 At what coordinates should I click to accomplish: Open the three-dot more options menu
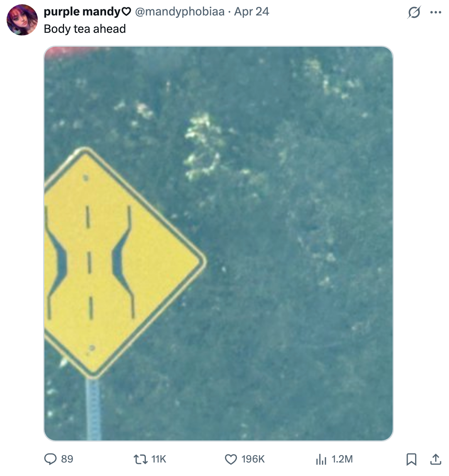435,13
